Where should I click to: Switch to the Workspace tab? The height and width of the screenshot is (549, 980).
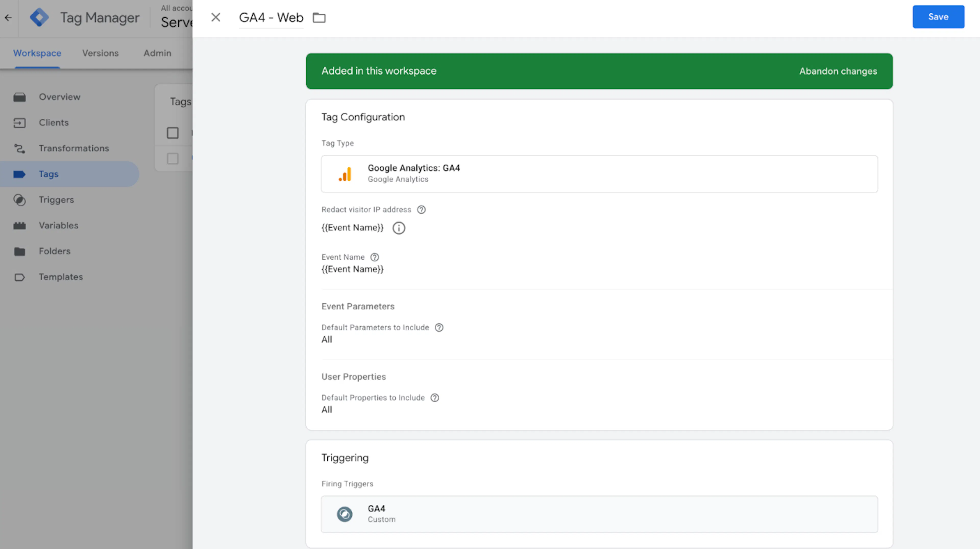click(37, 53)
